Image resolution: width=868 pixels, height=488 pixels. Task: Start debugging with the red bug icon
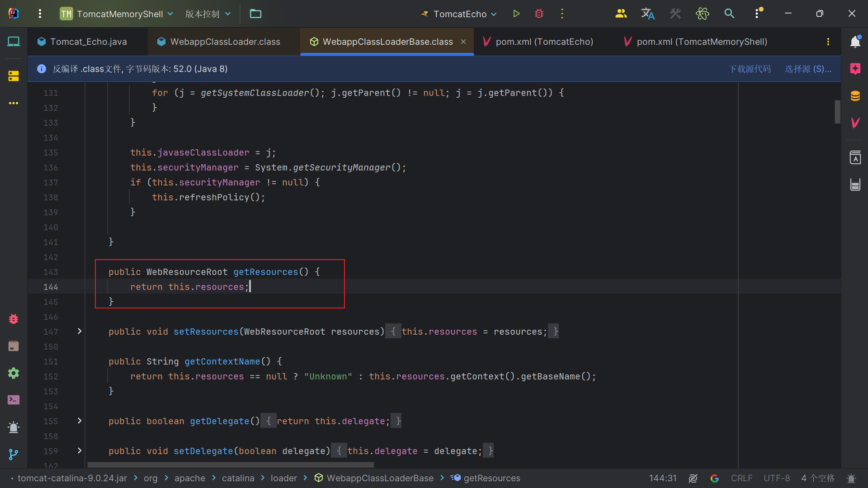(x=539, y=14)
